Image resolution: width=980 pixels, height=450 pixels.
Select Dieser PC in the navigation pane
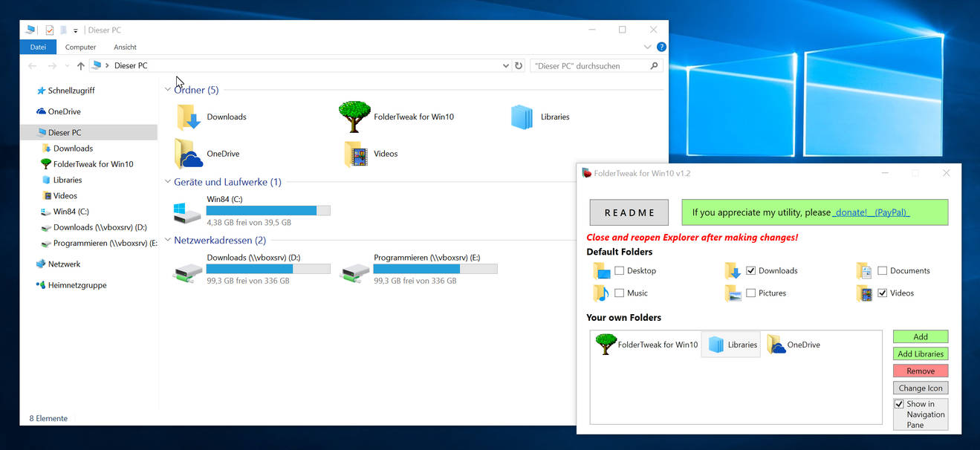pyautogui.click(x=88, y=133)
